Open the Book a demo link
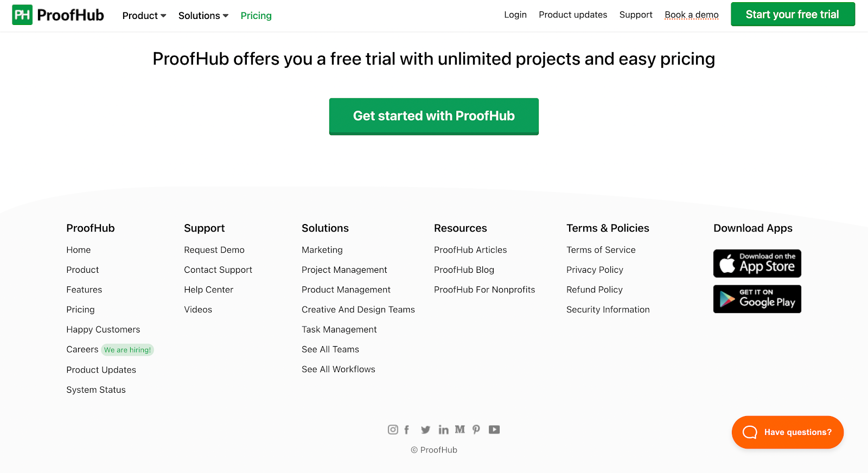868x473 pixels. 692,15
